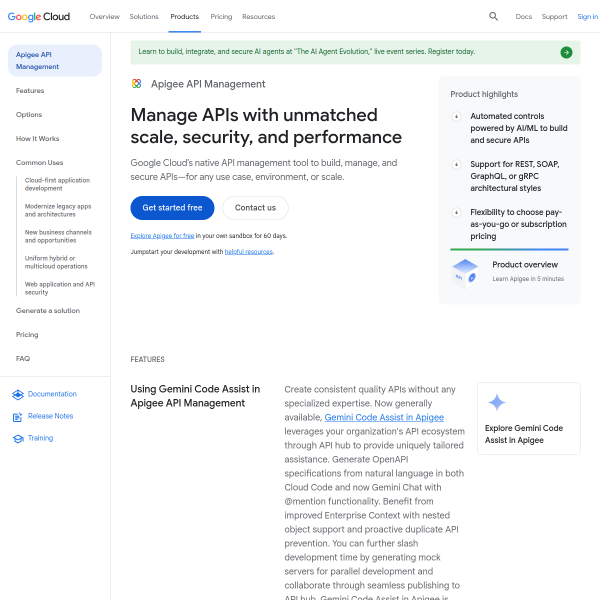Click the Documentation icon in sidebar
Viewport: 600px width, 600px height.
click(x=18, y=395)
